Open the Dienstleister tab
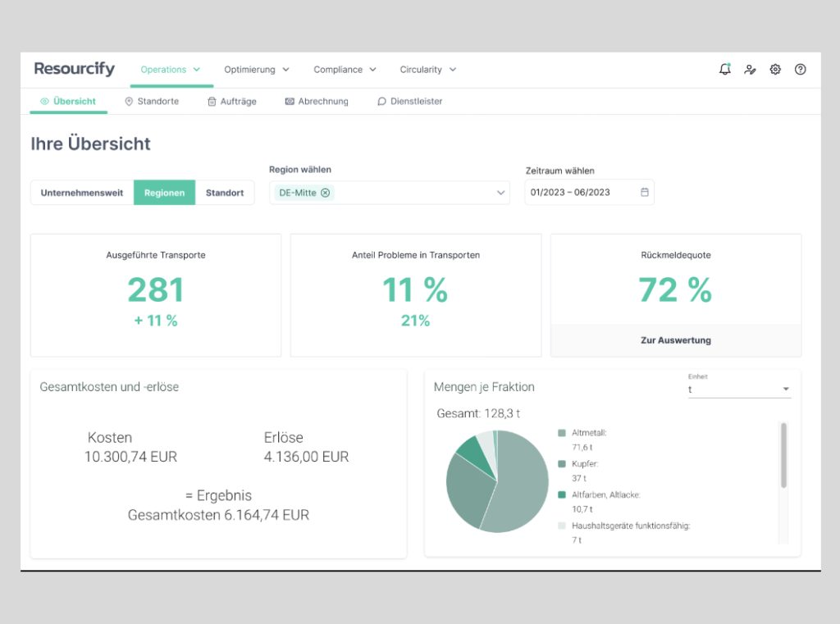 pyautogui.click(x=410, y=102)
